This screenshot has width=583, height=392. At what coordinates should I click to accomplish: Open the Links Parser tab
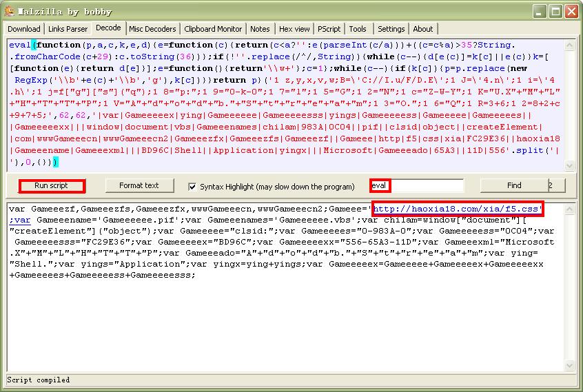[x=68, y=29]
